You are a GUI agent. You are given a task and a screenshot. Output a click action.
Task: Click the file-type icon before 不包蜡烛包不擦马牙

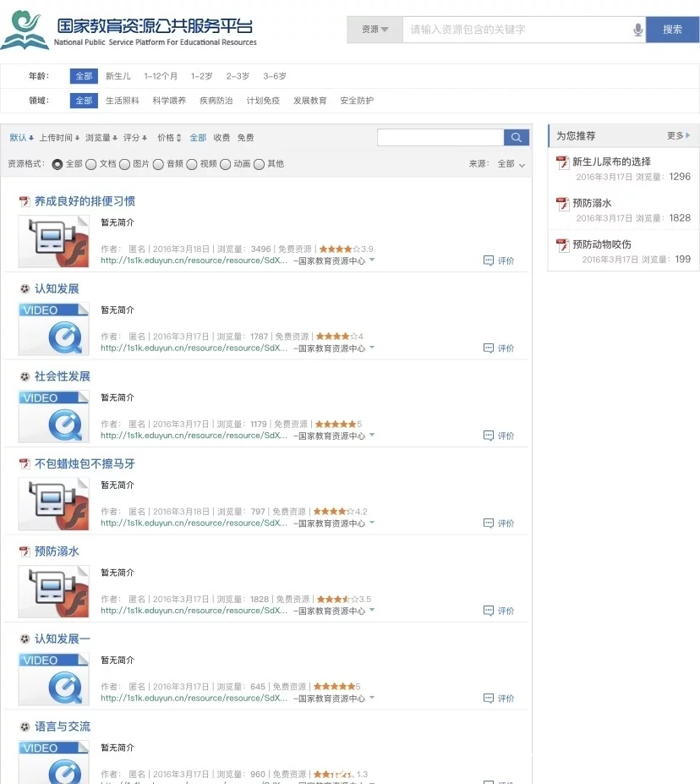point(25,464)
